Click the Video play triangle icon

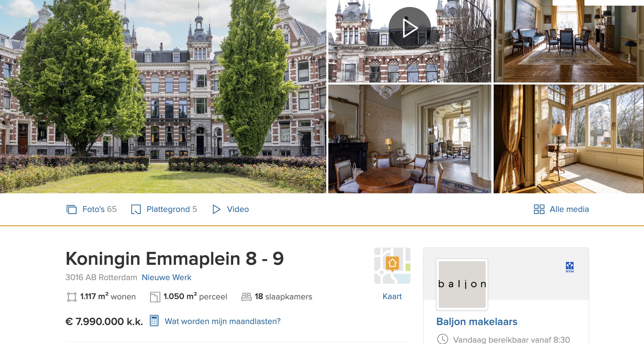pyautogui.click(x=216, y=209)
